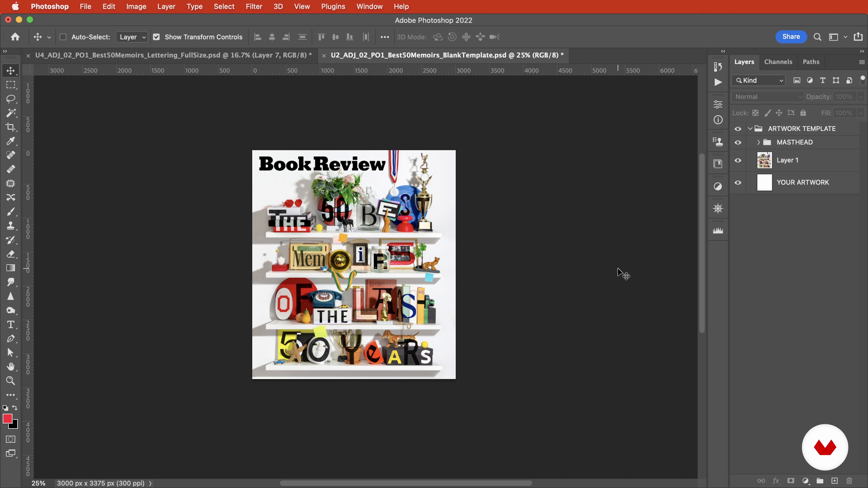Open document info status arrow

tap(150, 483)
